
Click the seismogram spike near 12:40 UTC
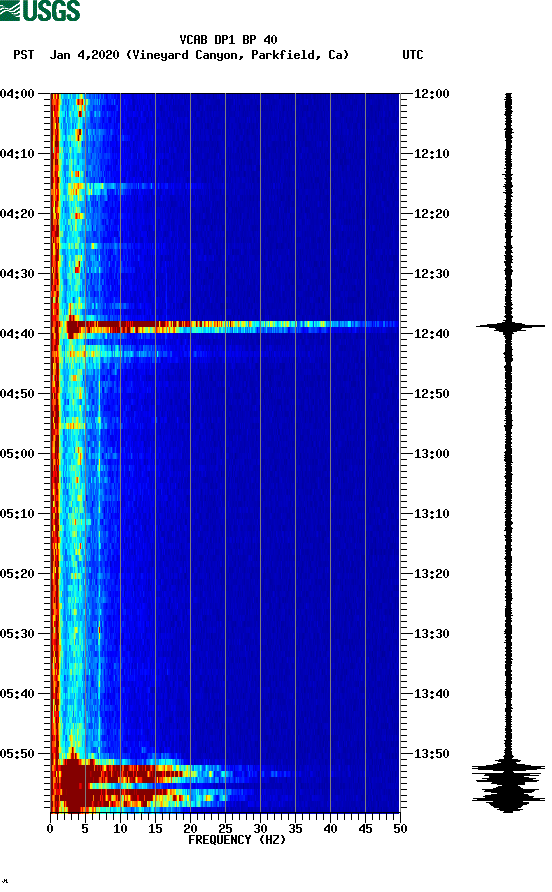pyautogui.click(x=510, y=327)
